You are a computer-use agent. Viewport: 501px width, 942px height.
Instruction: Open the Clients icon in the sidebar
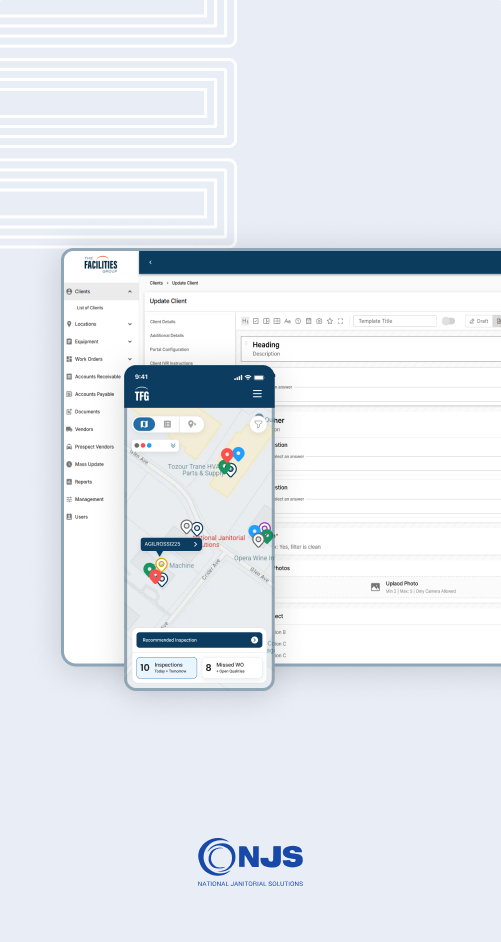coord(69,291)
